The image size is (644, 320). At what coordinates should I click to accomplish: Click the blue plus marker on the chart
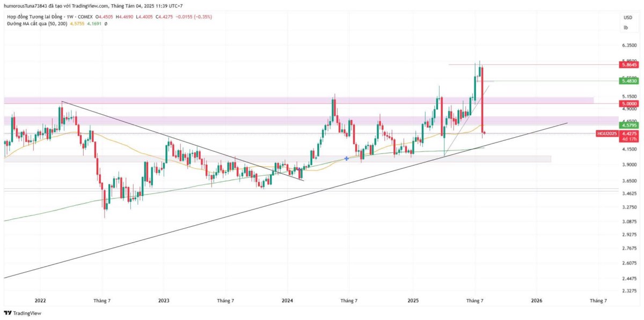347,158
